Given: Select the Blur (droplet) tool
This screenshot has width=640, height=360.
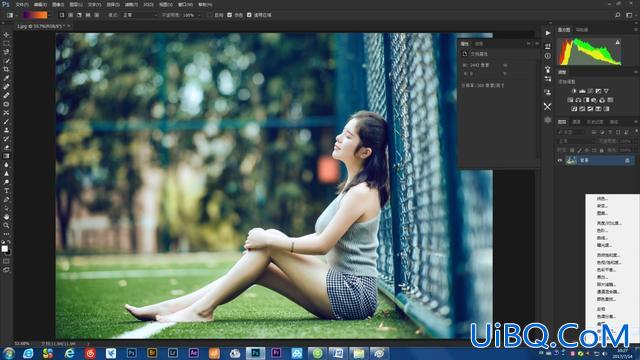Looking at the screenshot, I should click(6, 164).
